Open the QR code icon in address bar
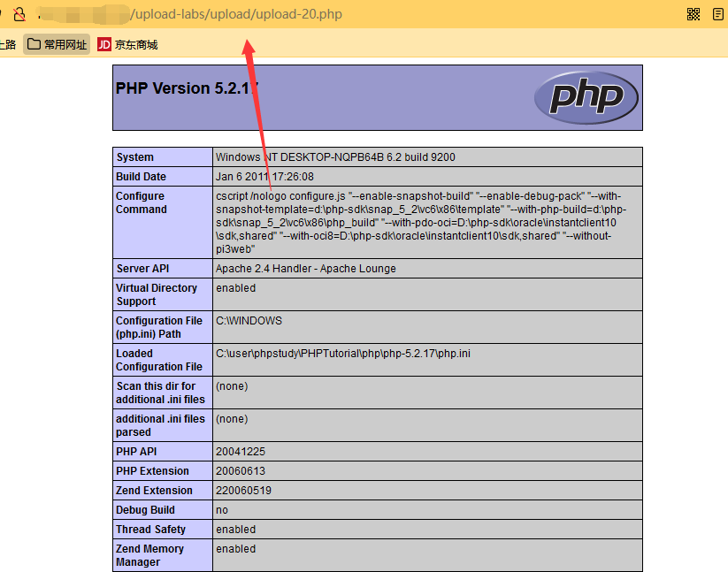This screenshot has height=572, width=728. tap(694, 14)
